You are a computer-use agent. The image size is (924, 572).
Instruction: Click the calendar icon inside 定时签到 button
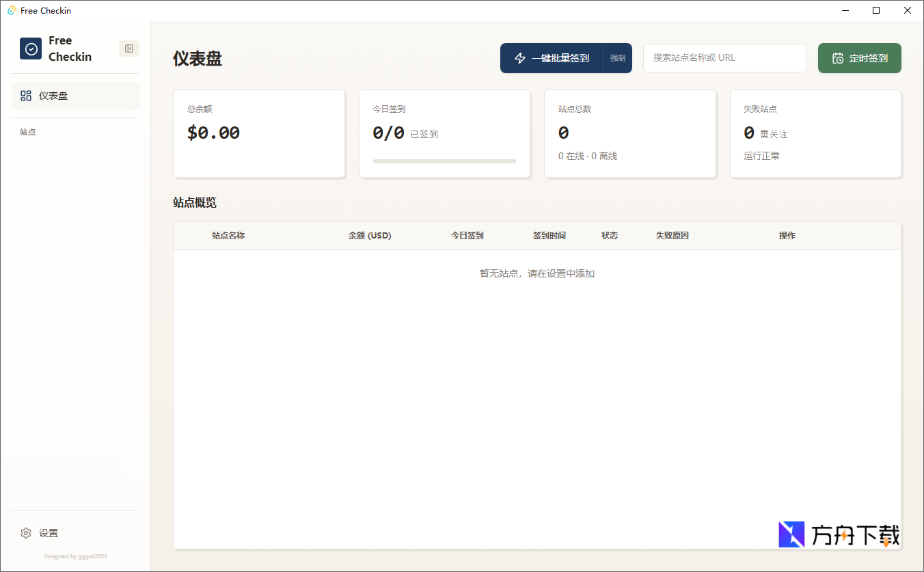point(838,58)
